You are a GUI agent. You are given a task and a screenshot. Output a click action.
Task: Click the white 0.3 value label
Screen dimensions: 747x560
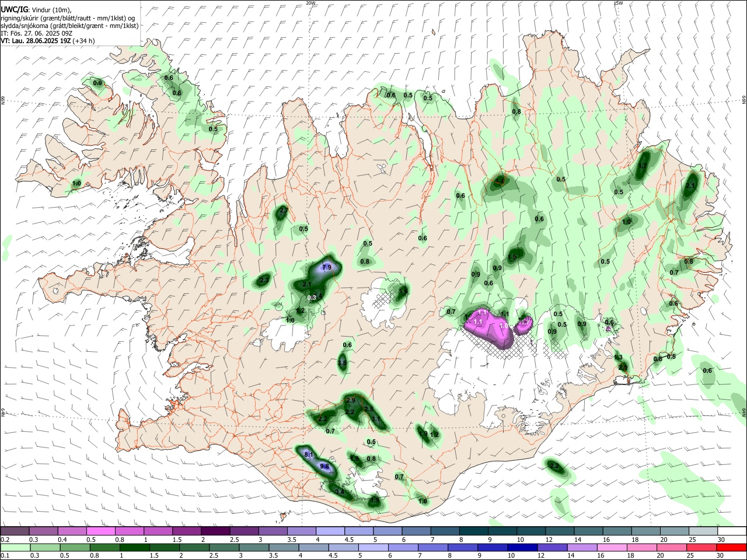tap(312, 297)
